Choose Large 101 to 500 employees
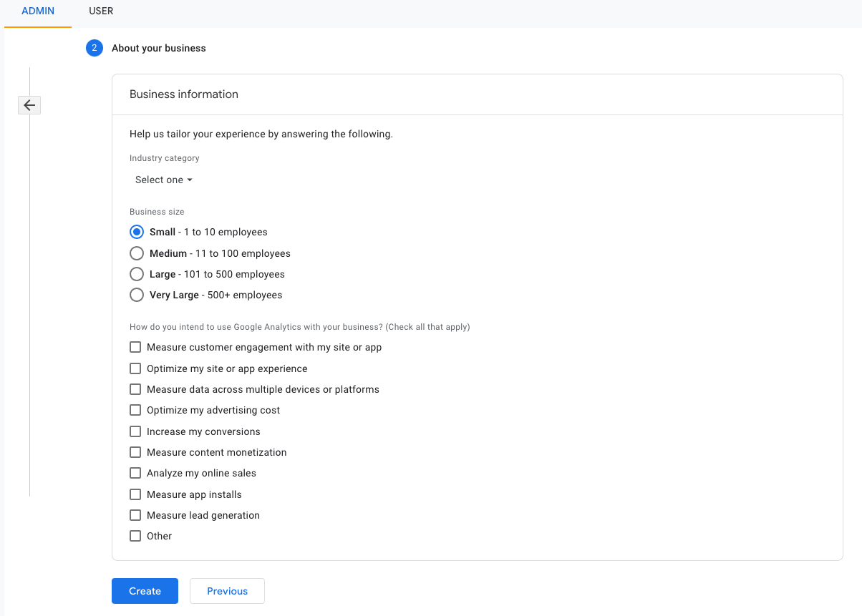Viewport: 862px width, 616px height. point(136,274)
